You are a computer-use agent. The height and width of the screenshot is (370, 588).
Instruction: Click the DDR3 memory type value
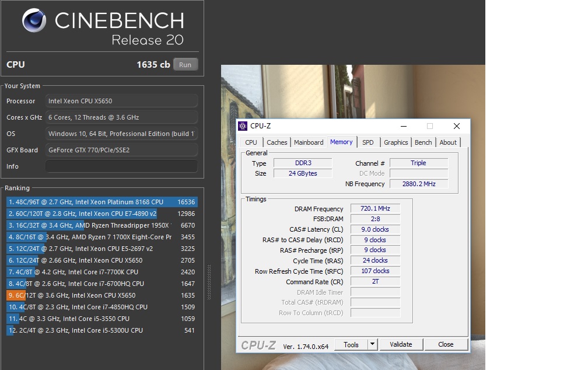pyautogui.click(x=303, y=163)
